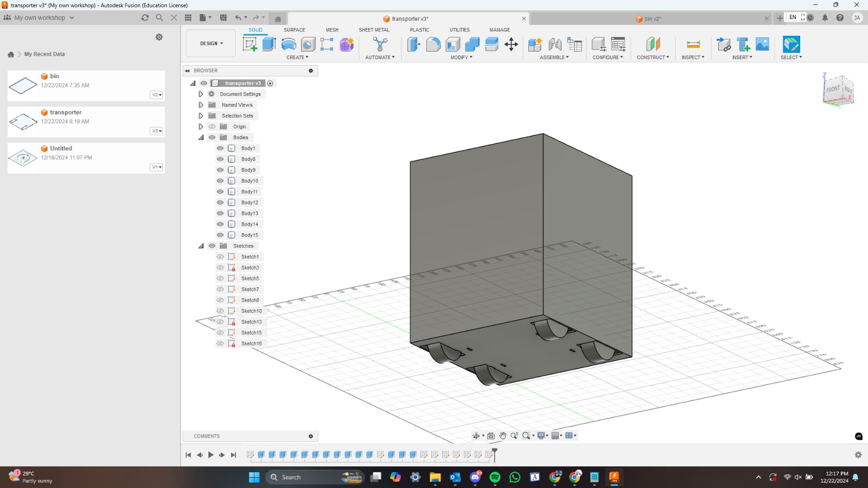This screenshot has width=868, height=488.
Task: Refresh the data panel
Action: tap(145, 18)
